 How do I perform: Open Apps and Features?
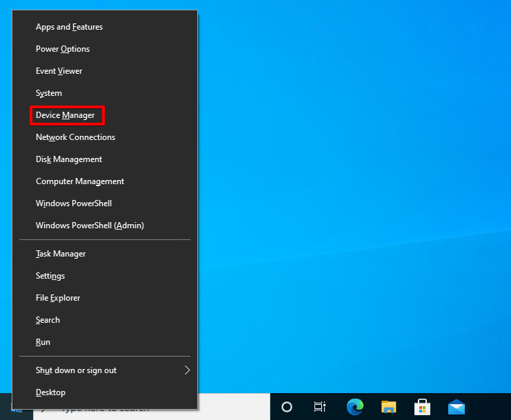(69, 27)
